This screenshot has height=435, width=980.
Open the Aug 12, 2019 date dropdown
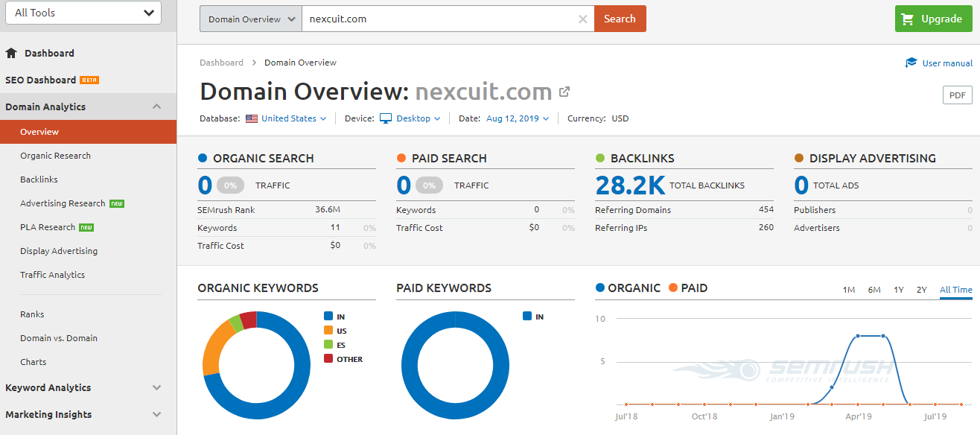click(518, 118)
